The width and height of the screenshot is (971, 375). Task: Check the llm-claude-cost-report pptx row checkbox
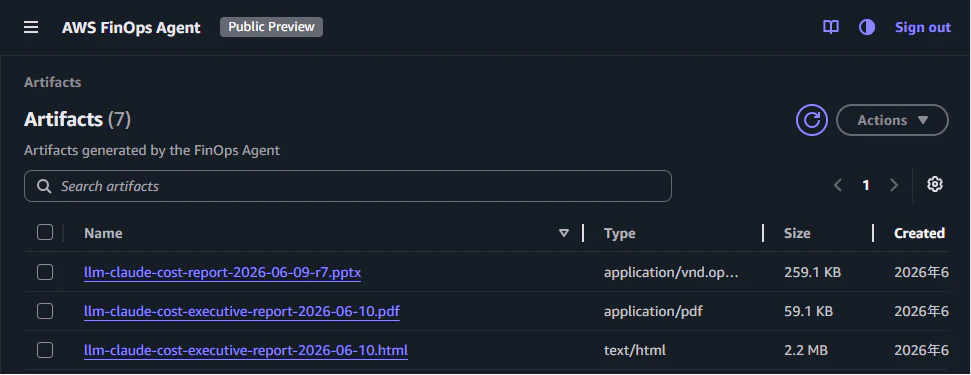[45, 272]
